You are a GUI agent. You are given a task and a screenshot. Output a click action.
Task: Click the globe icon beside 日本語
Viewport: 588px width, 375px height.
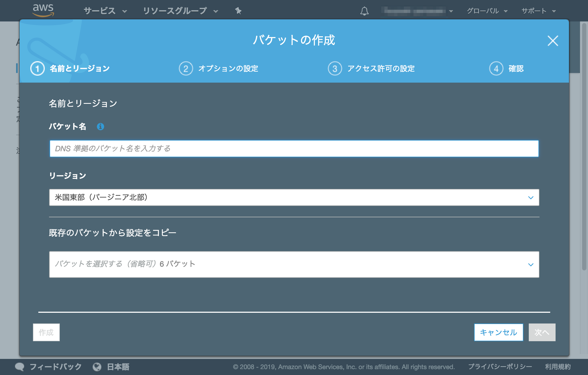click(x=97, y=366)
